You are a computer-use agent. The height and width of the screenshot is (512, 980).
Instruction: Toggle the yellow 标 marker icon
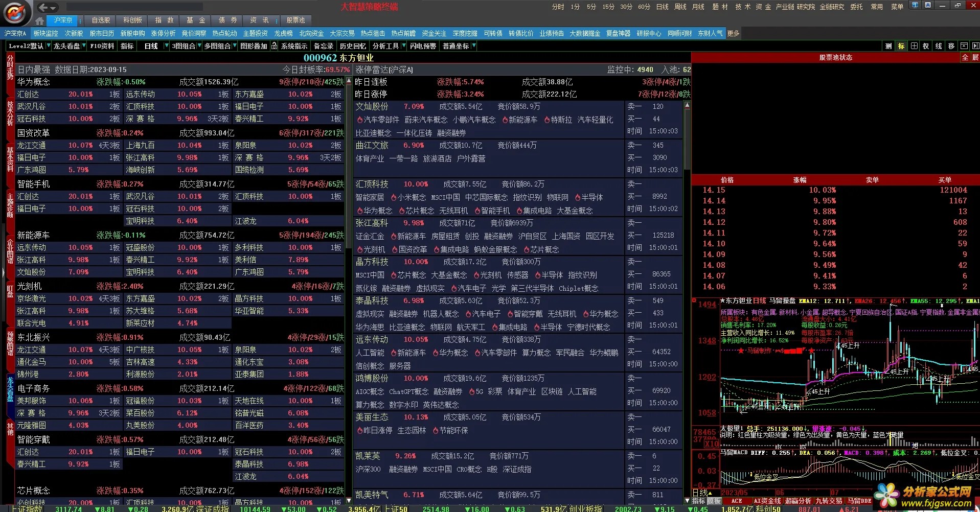point(901,46)
